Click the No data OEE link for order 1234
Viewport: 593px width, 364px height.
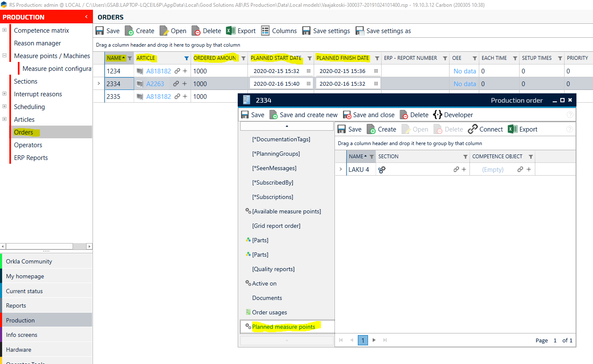point(464,71)
